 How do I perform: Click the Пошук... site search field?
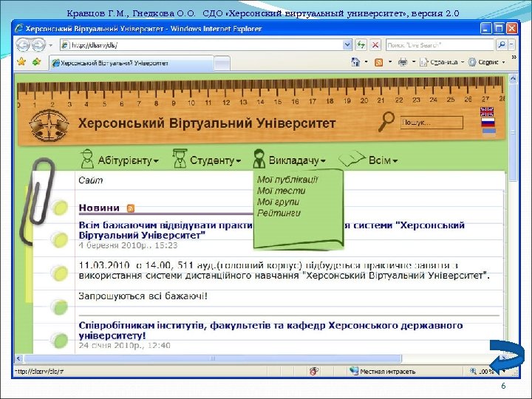coord(432,123)
